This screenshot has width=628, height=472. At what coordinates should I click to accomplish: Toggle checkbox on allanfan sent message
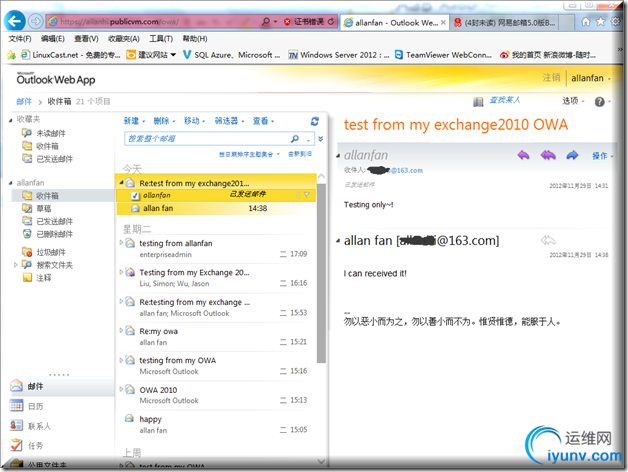(135, 196)
